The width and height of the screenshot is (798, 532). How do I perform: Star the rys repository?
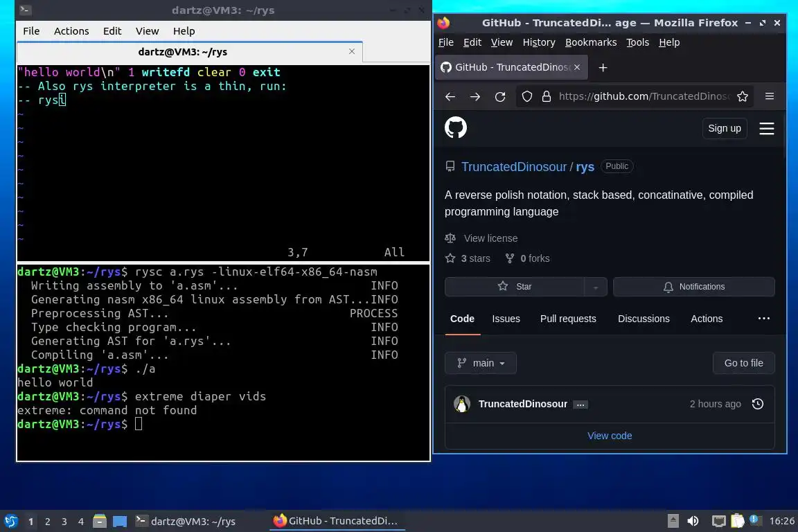click(x=515, y=287)
